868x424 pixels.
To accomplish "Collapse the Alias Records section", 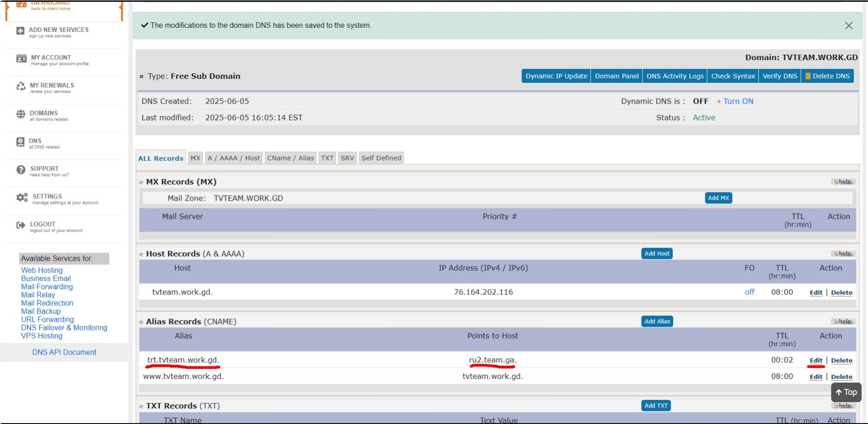I will 141,322.
